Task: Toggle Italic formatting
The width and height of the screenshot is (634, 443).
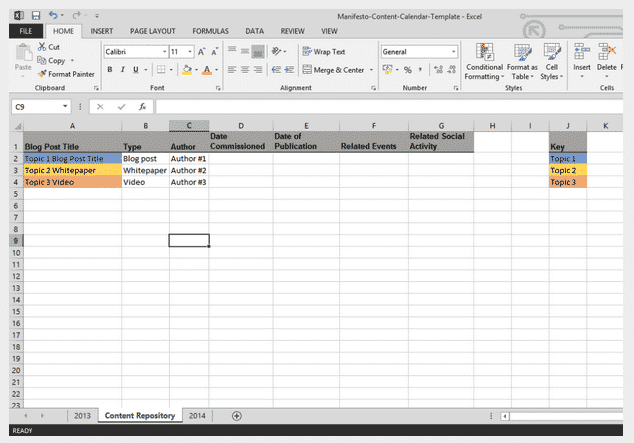Action: 123,70
